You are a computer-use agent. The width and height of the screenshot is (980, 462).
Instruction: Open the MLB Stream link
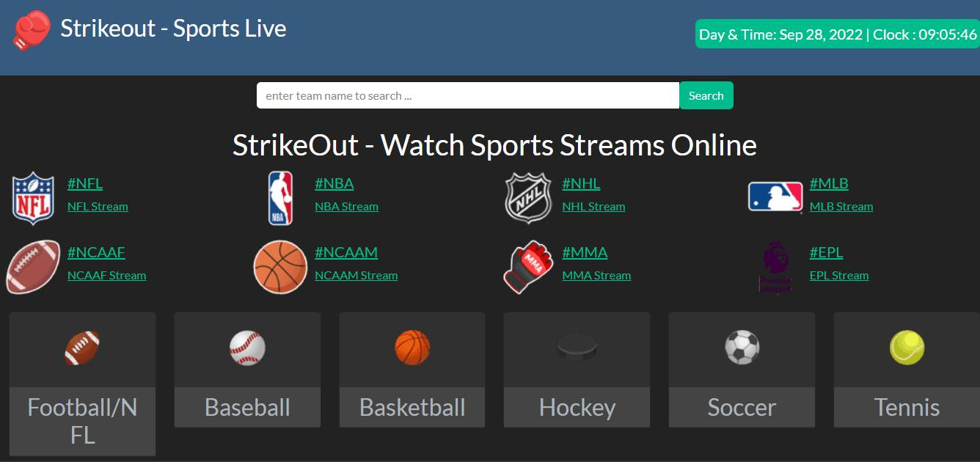point(841,207)
